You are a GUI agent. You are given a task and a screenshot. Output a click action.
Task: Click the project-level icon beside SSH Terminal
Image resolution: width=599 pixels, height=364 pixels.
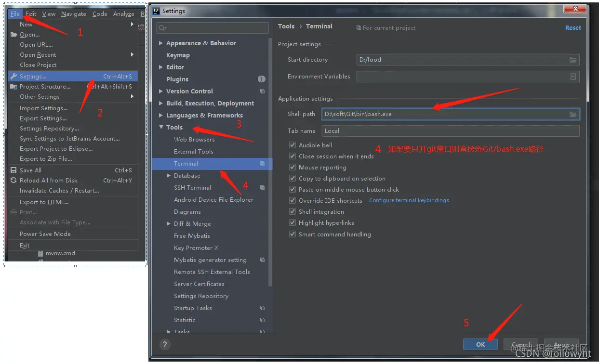(x=262, y=188)
